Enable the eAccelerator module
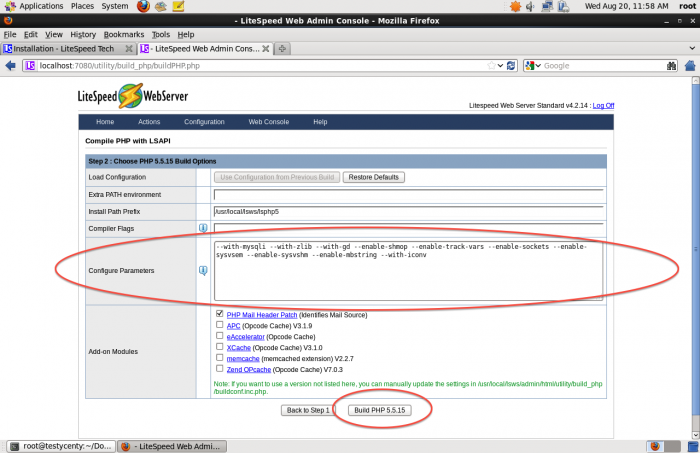Image resolution: width=700 pixels, height=453 pixels. (x=219, y=336)
